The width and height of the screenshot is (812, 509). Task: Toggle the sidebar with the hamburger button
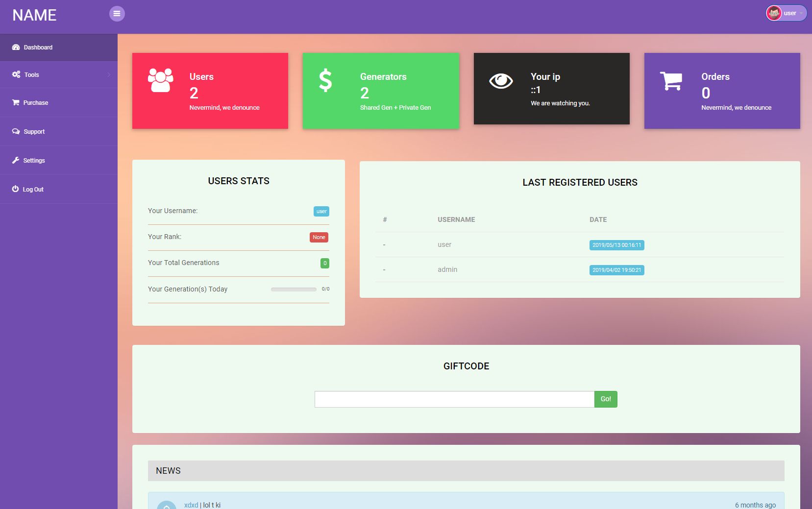coord(117,14)
